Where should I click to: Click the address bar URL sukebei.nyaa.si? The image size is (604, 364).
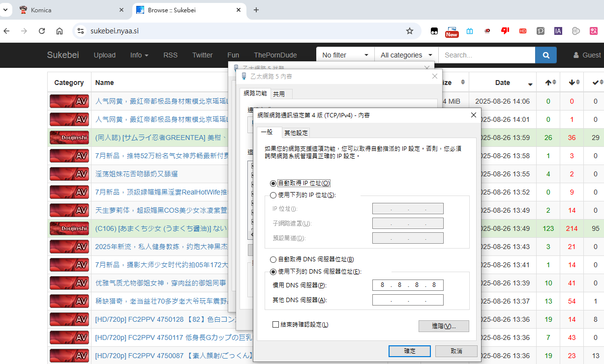(x=114, y=31)
